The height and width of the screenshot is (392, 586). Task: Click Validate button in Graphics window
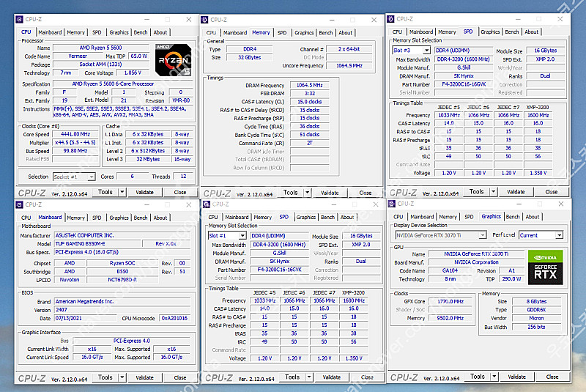click(x=517, y=377)
